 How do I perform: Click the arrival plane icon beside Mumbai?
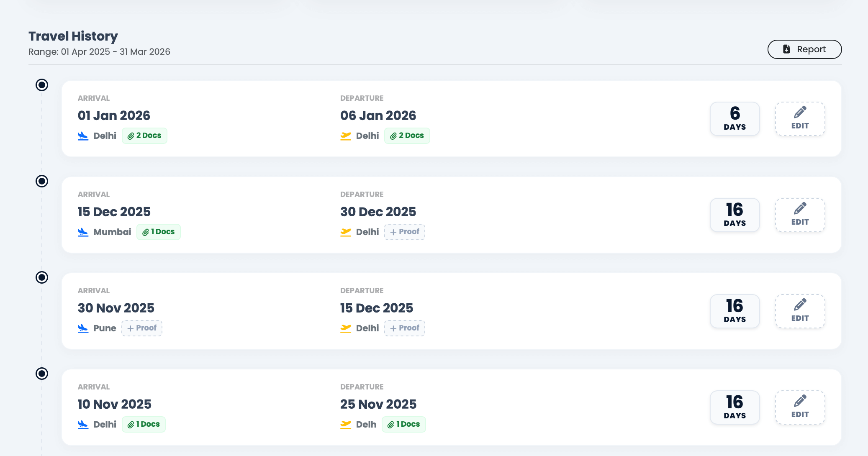83,232
